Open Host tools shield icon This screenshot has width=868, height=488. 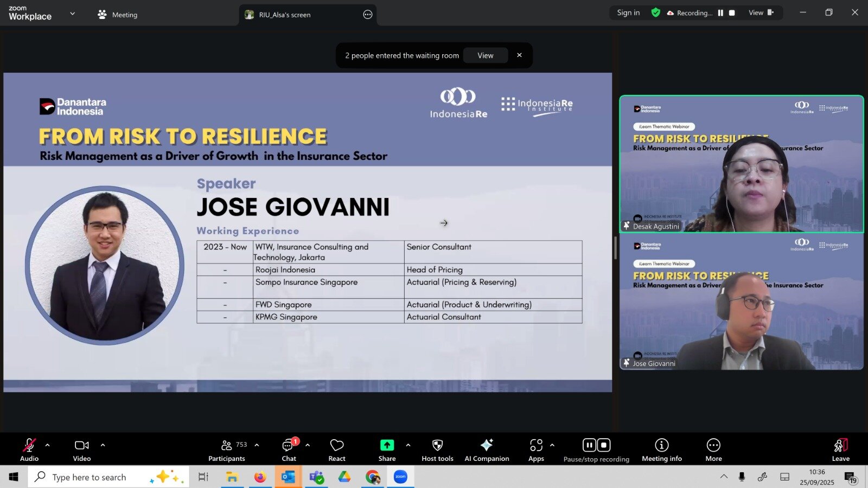(x=437, y=445)
